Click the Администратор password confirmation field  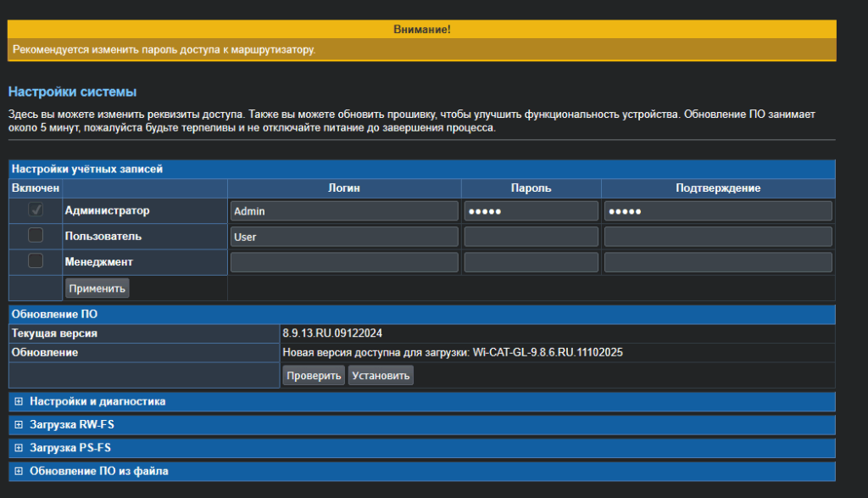point(718,211)
